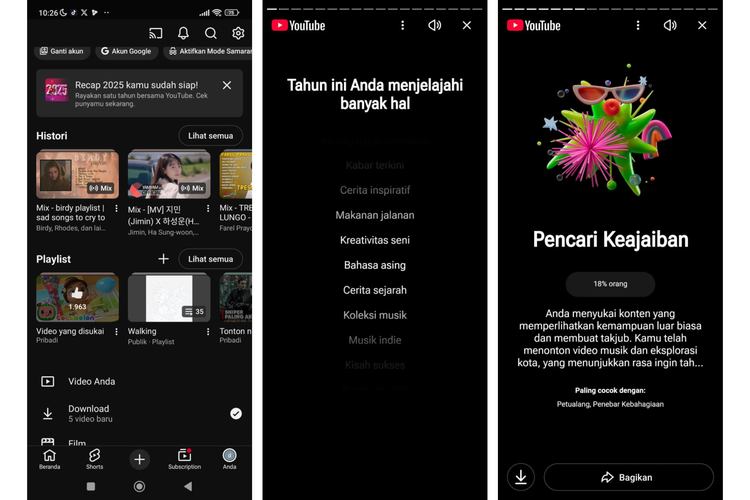
Task: Tap the Bagikan share button
Action: [629, 477]
